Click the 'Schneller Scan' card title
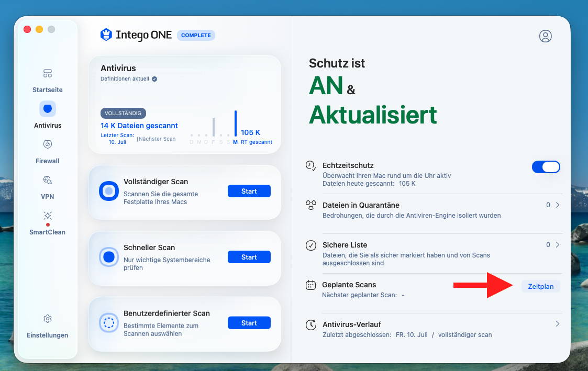 pyautogui.click(x=149, y=248)
